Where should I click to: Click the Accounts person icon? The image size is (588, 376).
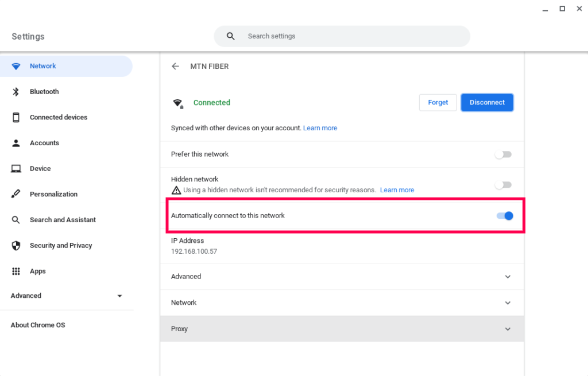click(16, 143)
